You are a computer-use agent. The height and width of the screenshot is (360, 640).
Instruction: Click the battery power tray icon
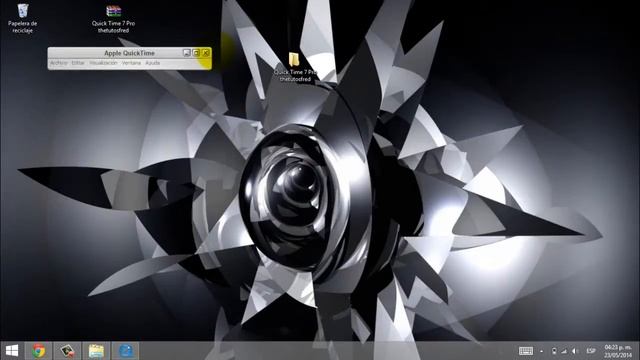(554, 351)
